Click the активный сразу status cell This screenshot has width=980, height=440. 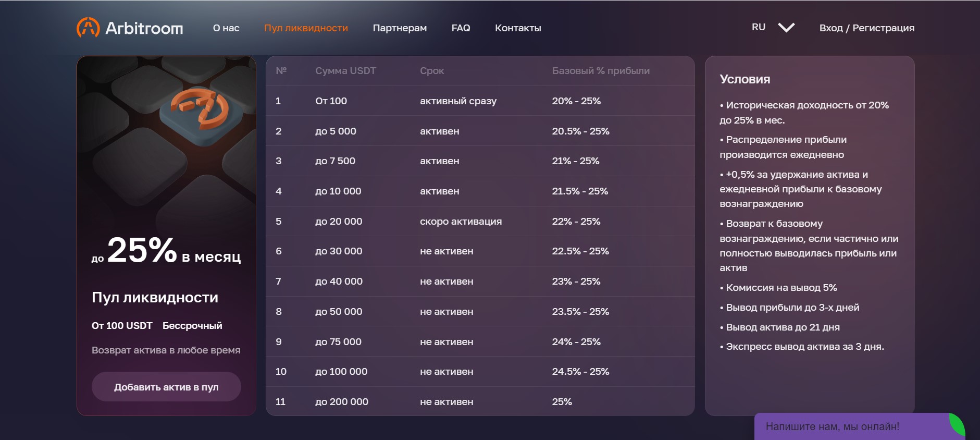(x=458, y=101)
